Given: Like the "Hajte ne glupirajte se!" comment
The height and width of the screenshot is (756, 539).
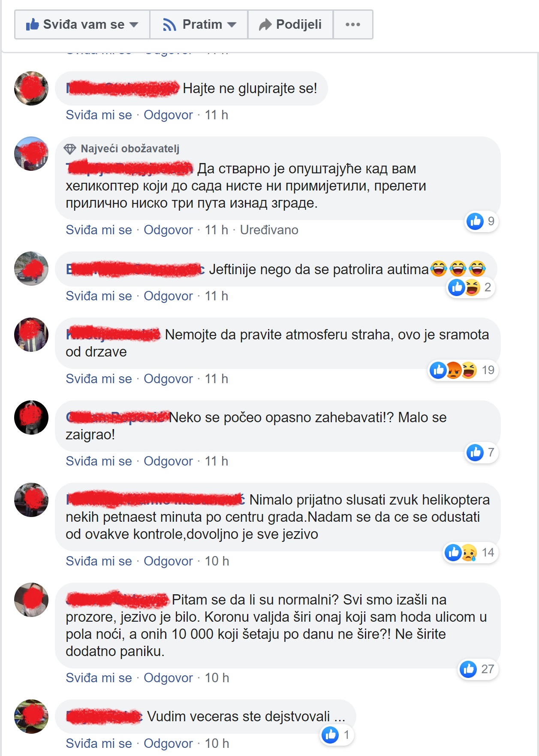Looking at the screenshot, I should click(99, 115).
